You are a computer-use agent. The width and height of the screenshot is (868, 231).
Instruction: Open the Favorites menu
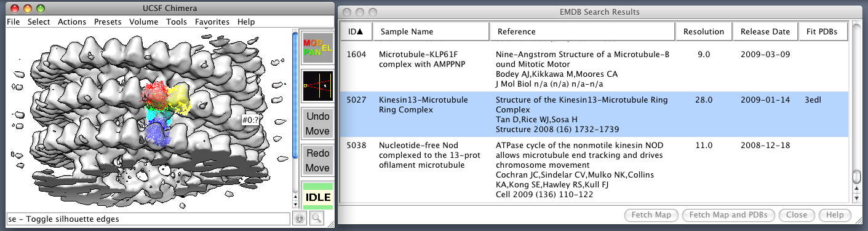(212, 22)
